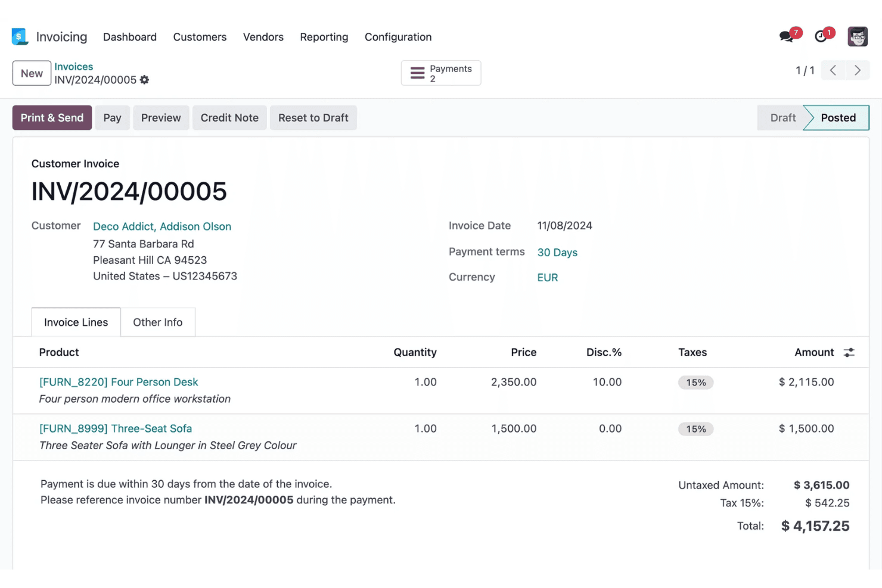This screenshot has width=882, height=588.
Task: Switch to the Invoice Lines tab
Action: tap(76, 322)
